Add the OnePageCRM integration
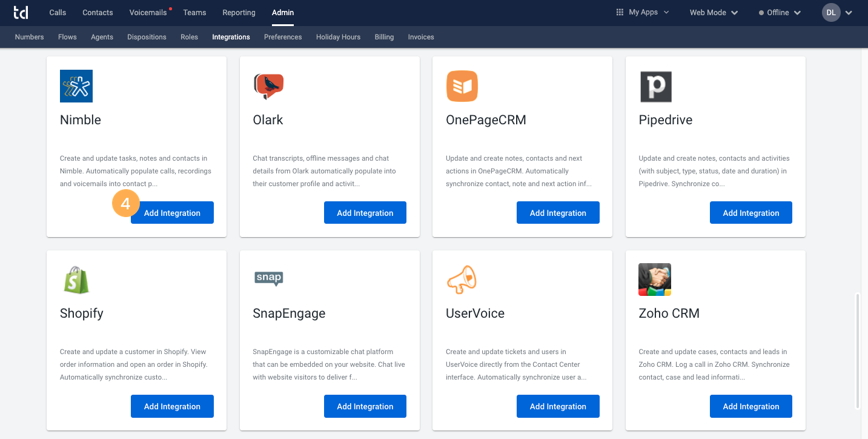This screenshot has width=868, height=439. click(x=558, y=213)
